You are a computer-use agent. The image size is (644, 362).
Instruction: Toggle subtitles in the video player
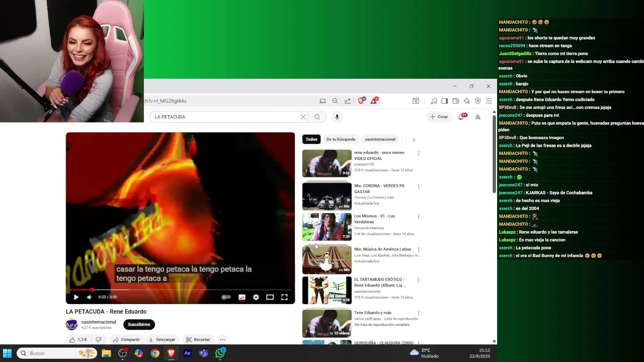point(242,297)
